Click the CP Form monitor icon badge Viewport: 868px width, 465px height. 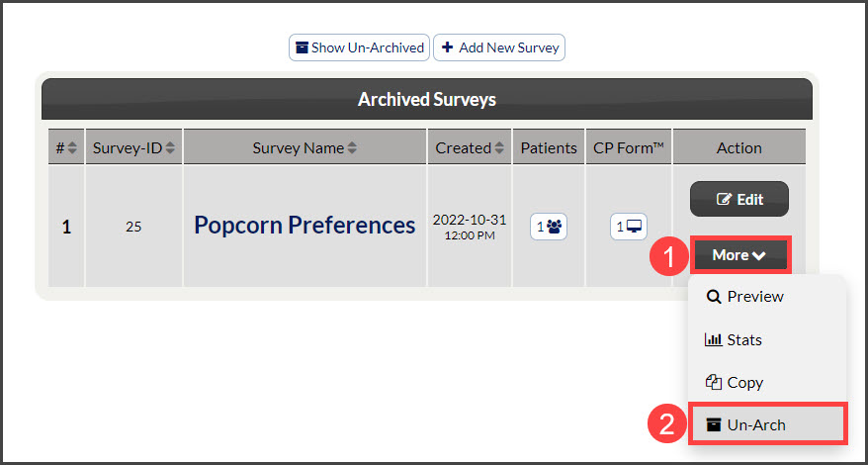[629, 227]
